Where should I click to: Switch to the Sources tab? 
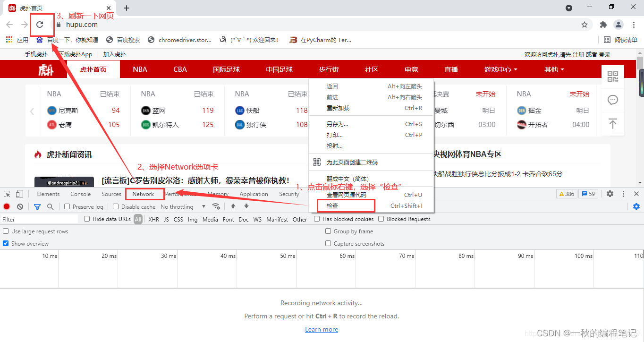[111, 194]
